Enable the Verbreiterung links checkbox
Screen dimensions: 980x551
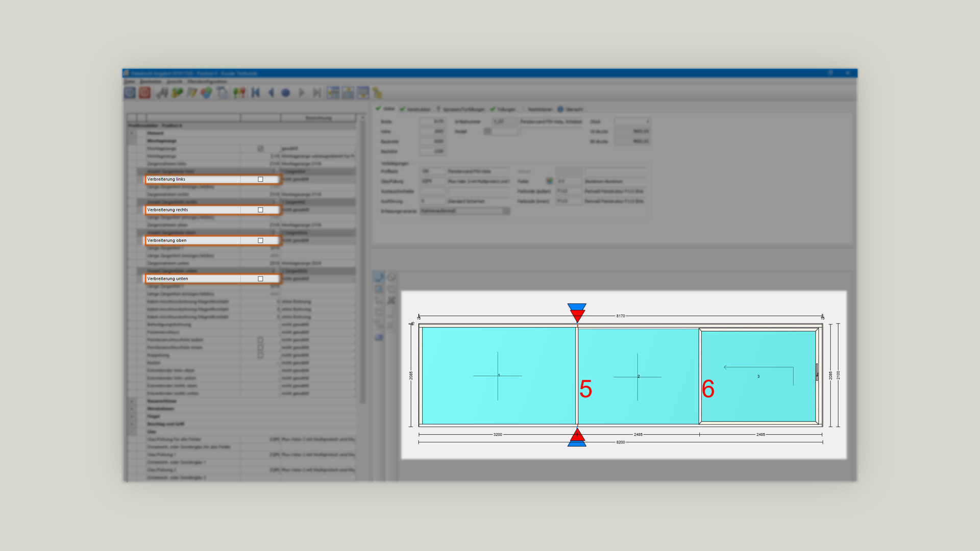(260, 179)
